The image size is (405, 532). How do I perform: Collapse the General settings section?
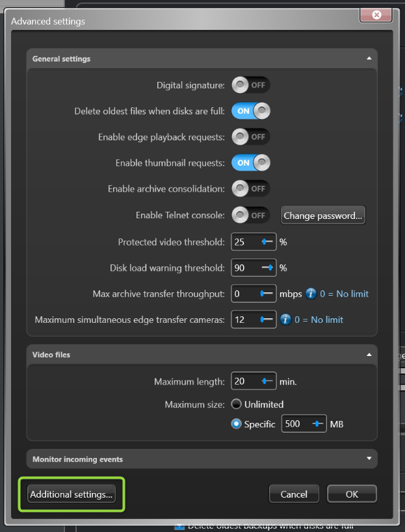[369, 58]
